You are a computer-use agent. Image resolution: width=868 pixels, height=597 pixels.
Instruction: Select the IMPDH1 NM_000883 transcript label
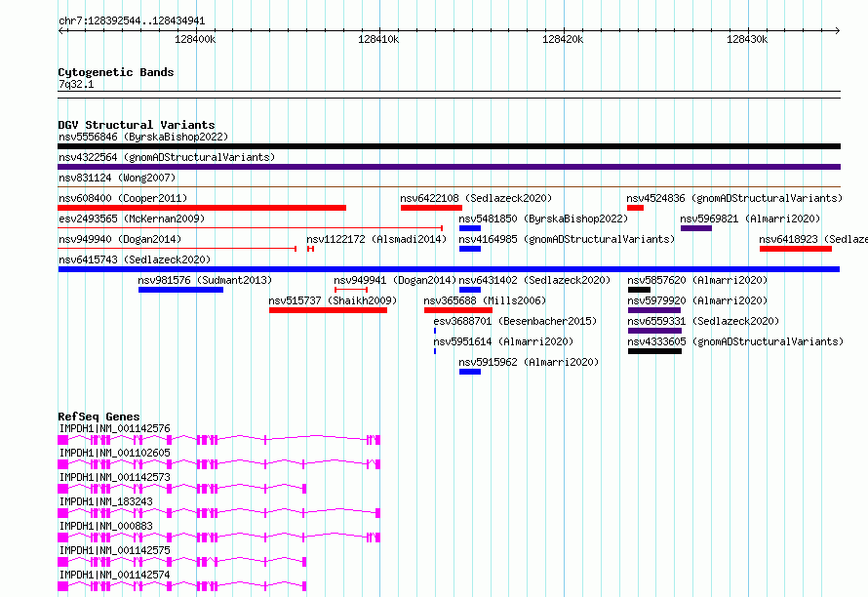point(105,526)
